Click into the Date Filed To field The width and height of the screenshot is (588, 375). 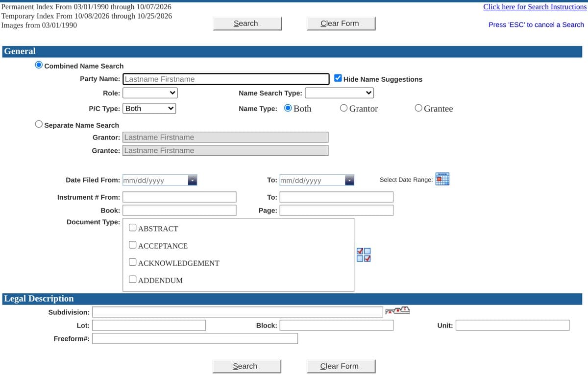(312, 181)
